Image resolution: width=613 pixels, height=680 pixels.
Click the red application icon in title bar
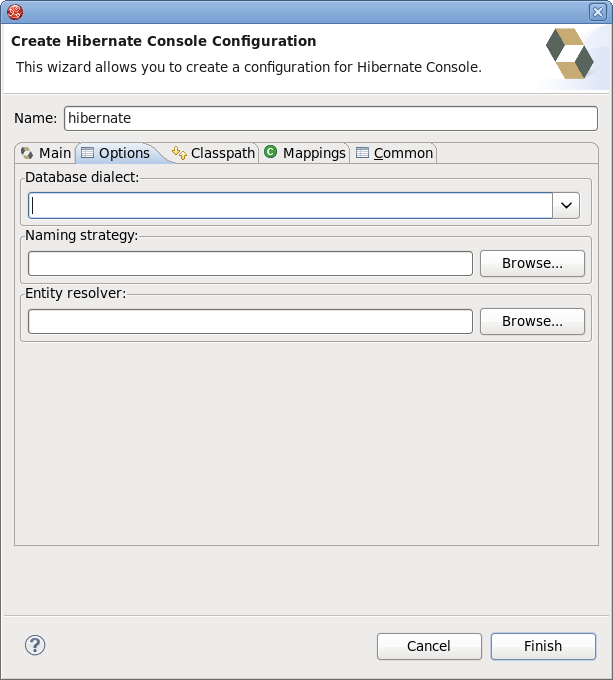(x=14, y=11)
